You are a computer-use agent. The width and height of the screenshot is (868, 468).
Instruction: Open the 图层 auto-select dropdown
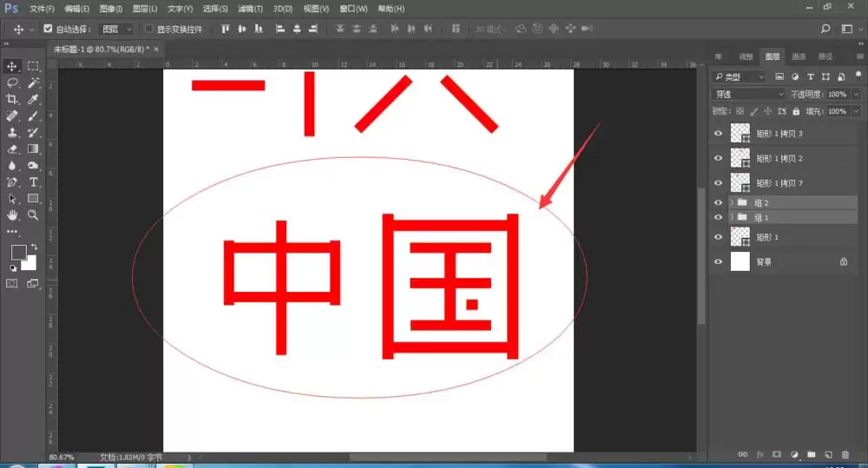tap(116, 29)
